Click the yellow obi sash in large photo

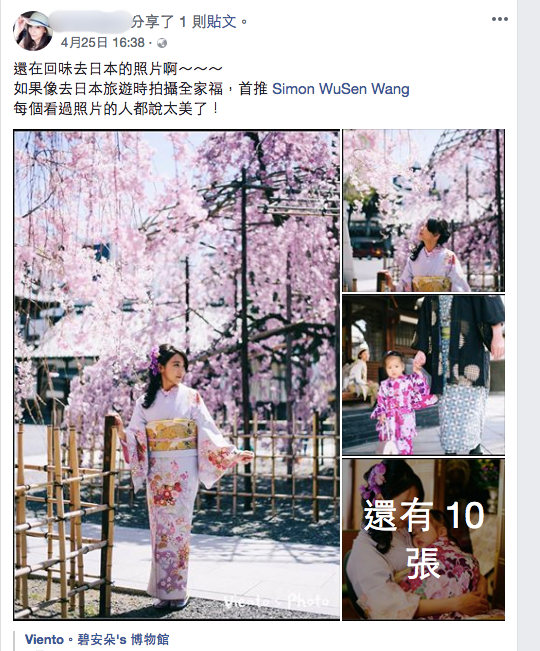(x=171, y=436)
